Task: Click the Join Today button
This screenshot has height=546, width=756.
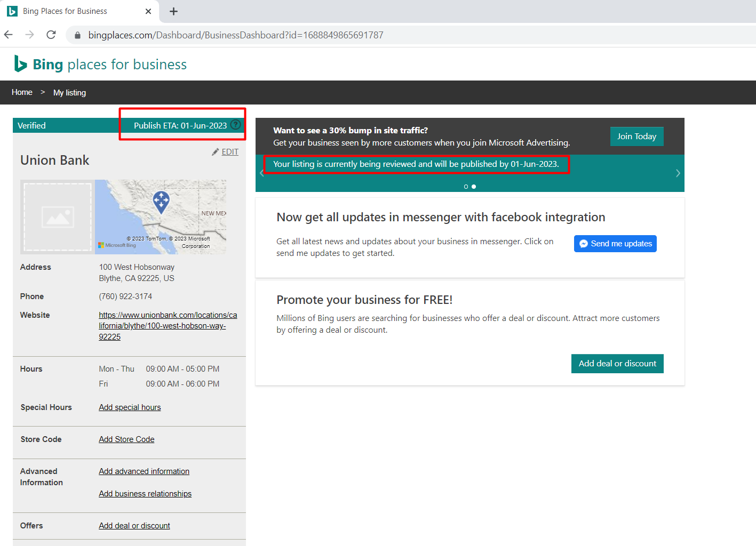Action: [x=637, y=136]
